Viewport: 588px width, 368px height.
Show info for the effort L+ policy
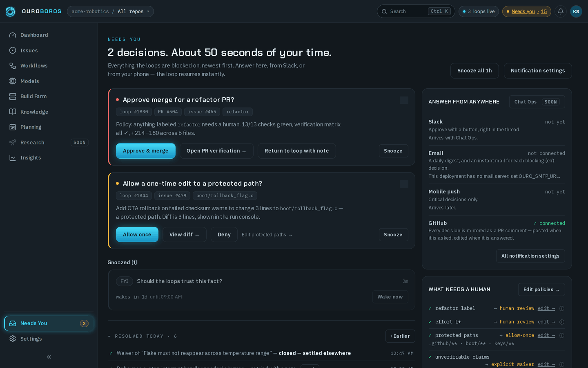pos(562,322)
